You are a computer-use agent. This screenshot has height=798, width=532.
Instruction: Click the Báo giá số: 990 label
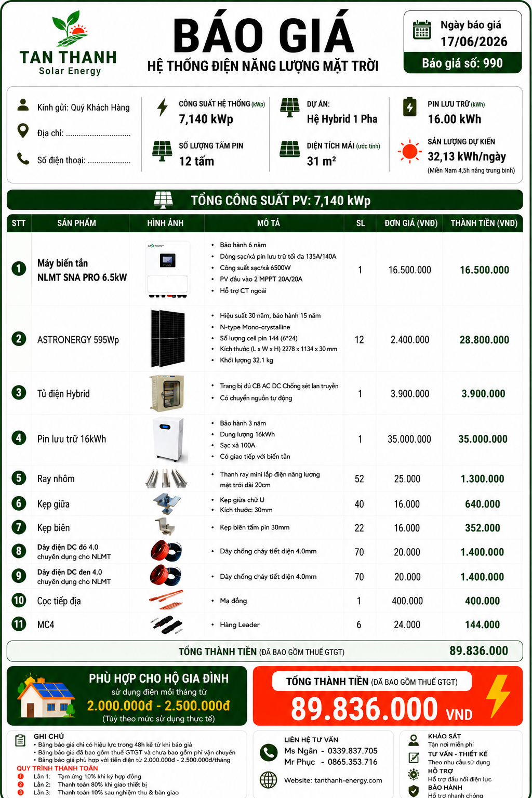pos(462,63)
